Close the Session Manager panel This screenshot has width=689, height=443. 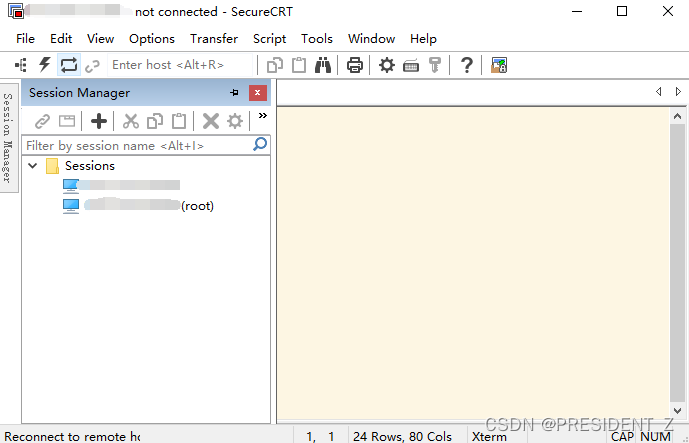pyautogui.click(x=257, y=92)
